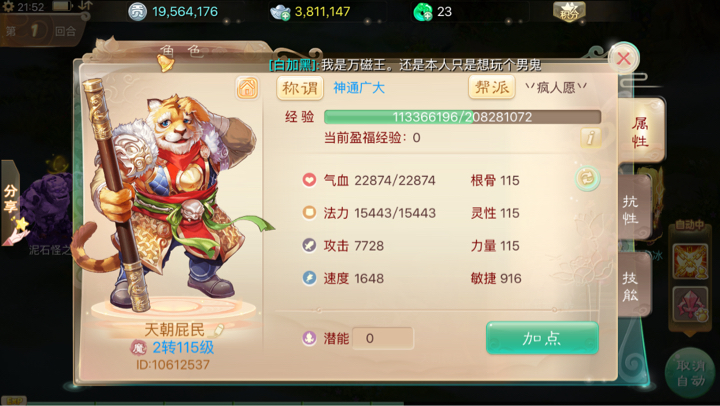
Task: Click the purple 潜能 potential icon
Action: click(x=309, y=338)
